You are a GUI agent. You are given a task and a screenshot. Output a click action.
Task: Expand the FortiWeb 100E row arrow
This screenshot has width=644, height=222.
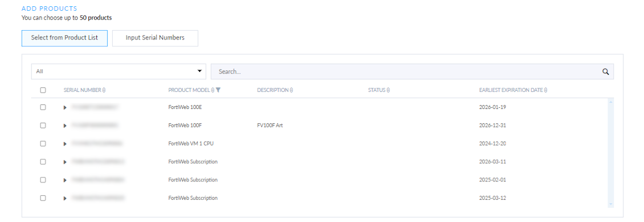point(65,107)
